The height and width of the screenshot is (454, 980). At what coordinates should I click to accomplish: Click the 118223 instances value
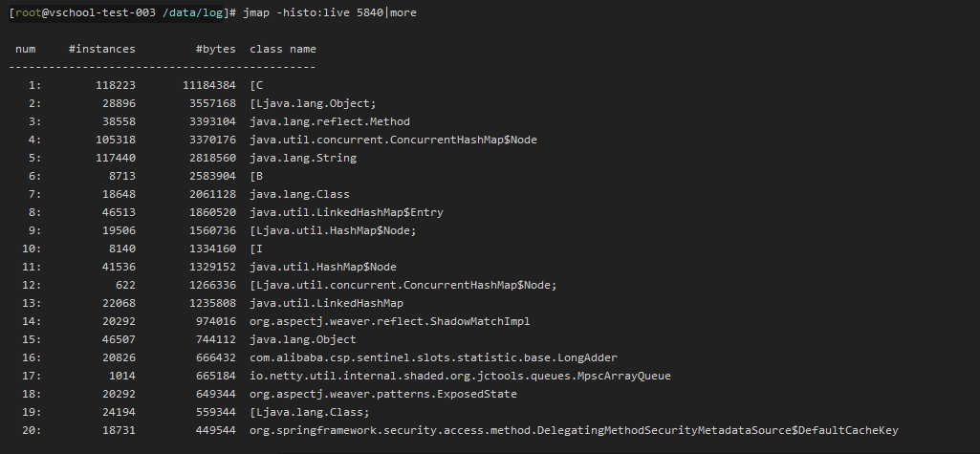(116, 85)
